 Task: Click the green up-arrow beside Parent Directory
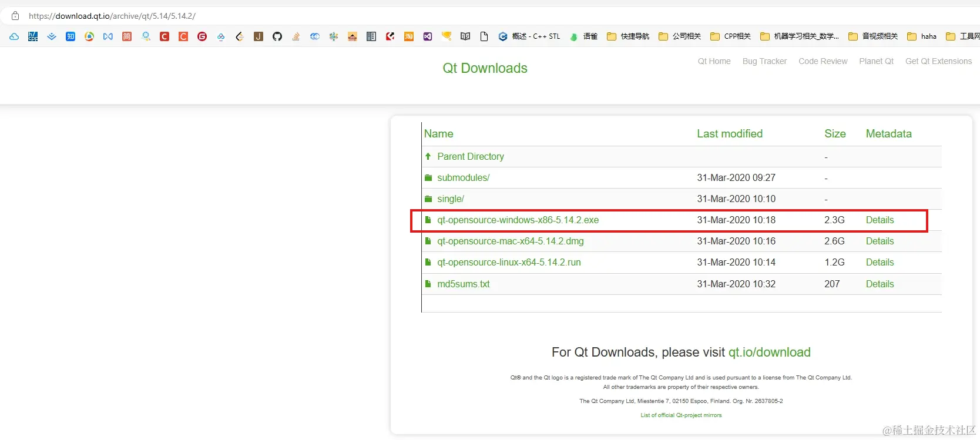(428, 156)
